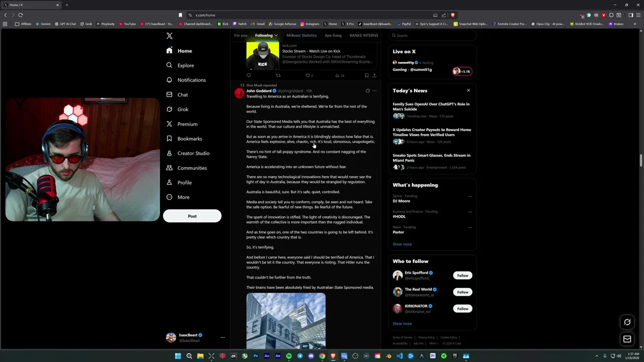Open Bookmarks from the sidebar
The image size is (644, 362).
pyautogui.click(x=184, y=139)
